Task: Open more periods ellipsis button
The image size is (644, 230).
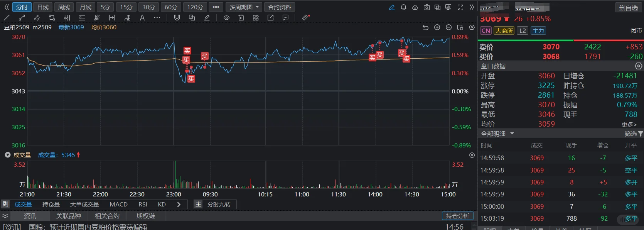Action: pos(216,7)
